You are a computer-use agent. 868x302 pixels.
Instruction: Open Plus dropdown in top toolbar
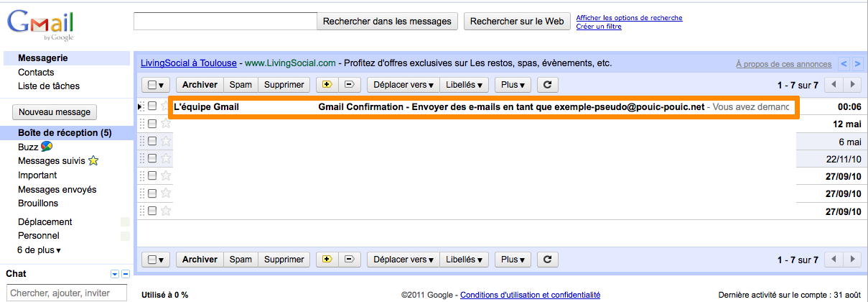(x=513, y=85)
